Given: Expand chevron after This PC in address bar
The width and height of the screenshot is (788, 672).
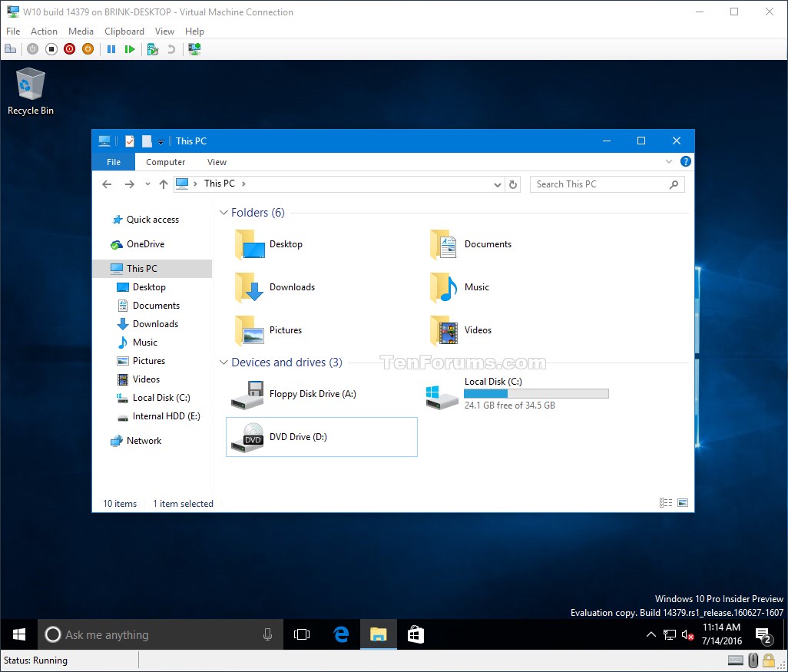Looking at the screenshot, I should point(243,184).
